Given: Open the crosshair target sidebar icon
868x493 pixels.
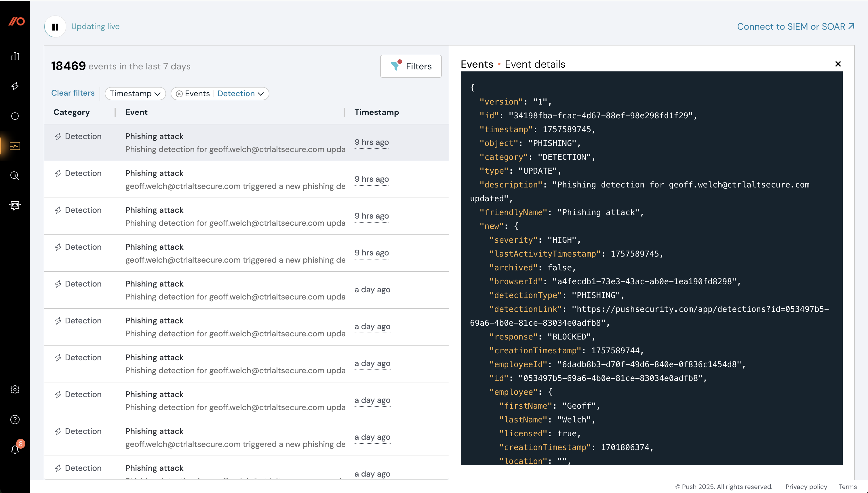Looking at the screenshot, I should (x=15, y=116).
